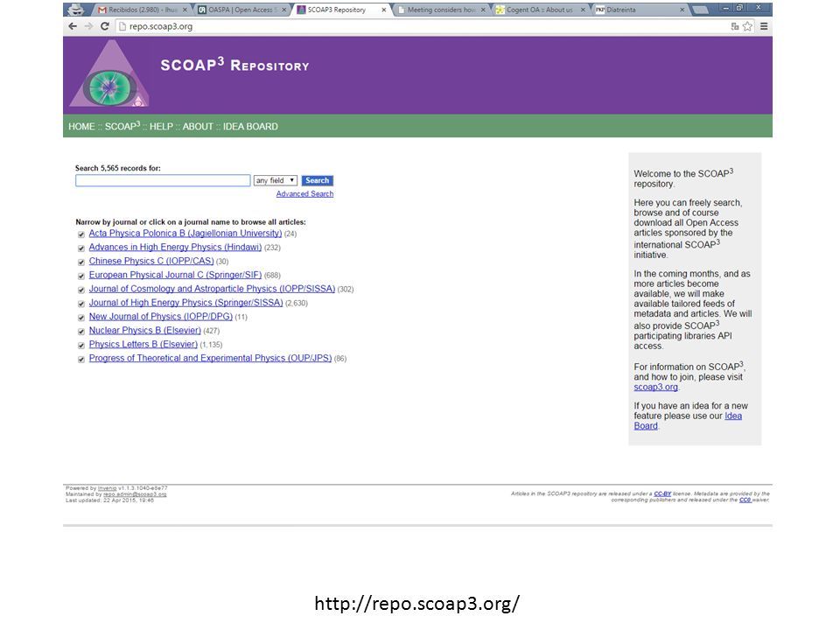Screen dimensions: 840x630
Task: Browse Advances in High Energy Physics (Hindawi)
Action: click(175, 247)
